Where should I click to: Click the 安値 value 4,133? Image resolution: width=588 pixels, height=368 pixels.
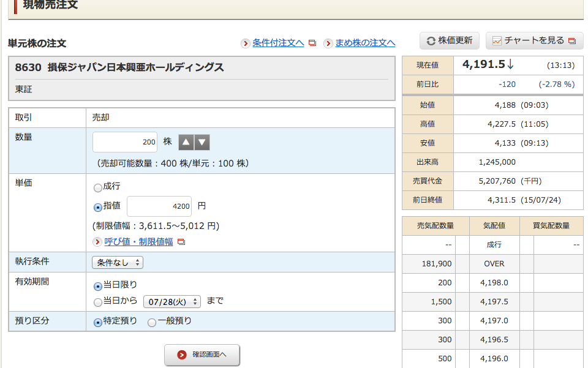pos(505,143)
